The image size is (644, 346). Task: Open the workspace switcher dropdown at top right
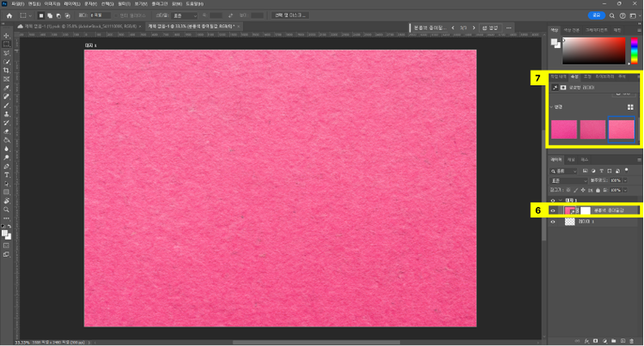click(x=635, y=15)
